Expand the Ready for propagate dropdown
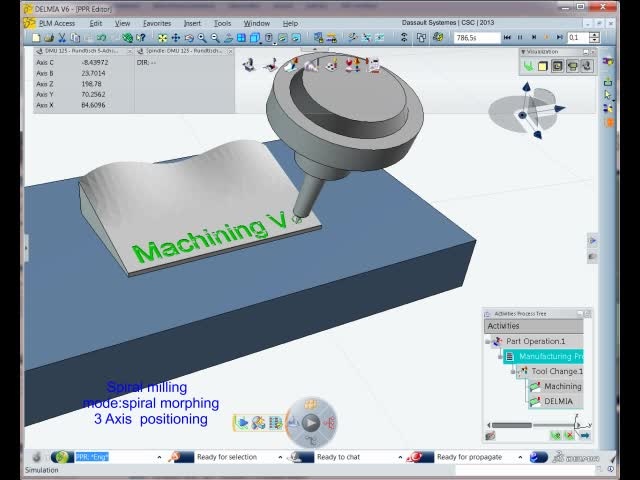640x480 pixels. (520, 457)
